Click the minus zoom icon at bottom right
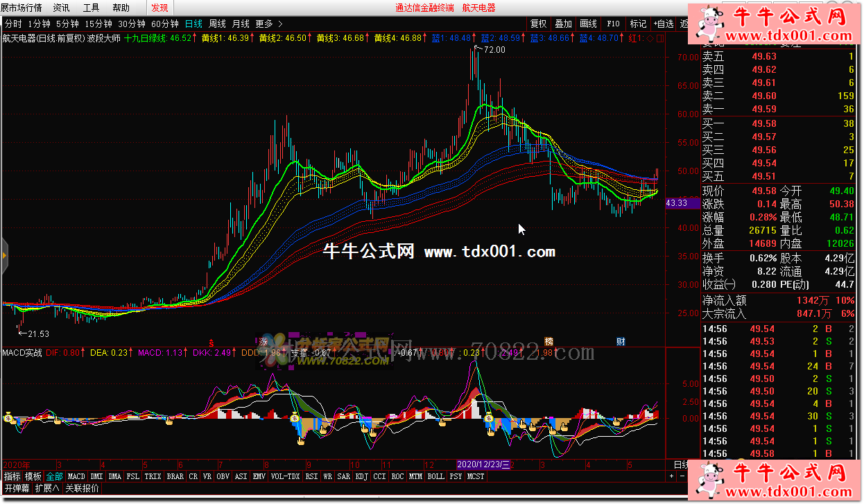Image resolution: width=864 pixels, height=504 pixels. tap(682, 477)
